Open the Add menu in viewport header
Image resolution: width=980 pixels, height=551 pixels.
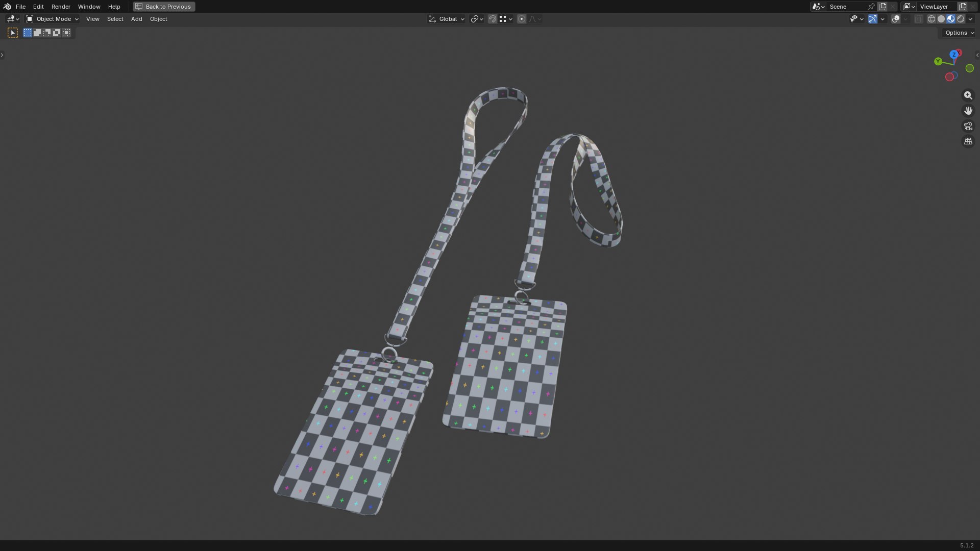pos(136,19)
